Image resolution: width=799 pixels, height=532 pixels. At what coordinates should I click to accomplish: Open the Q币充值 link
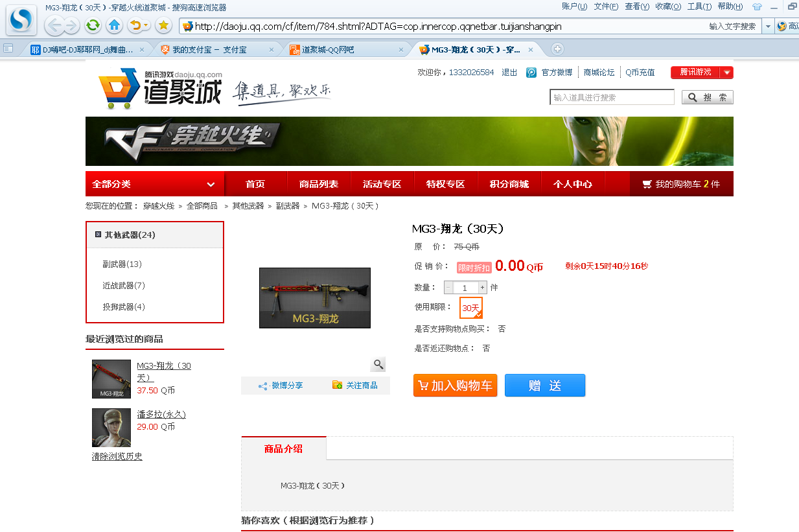pos(640,73)
